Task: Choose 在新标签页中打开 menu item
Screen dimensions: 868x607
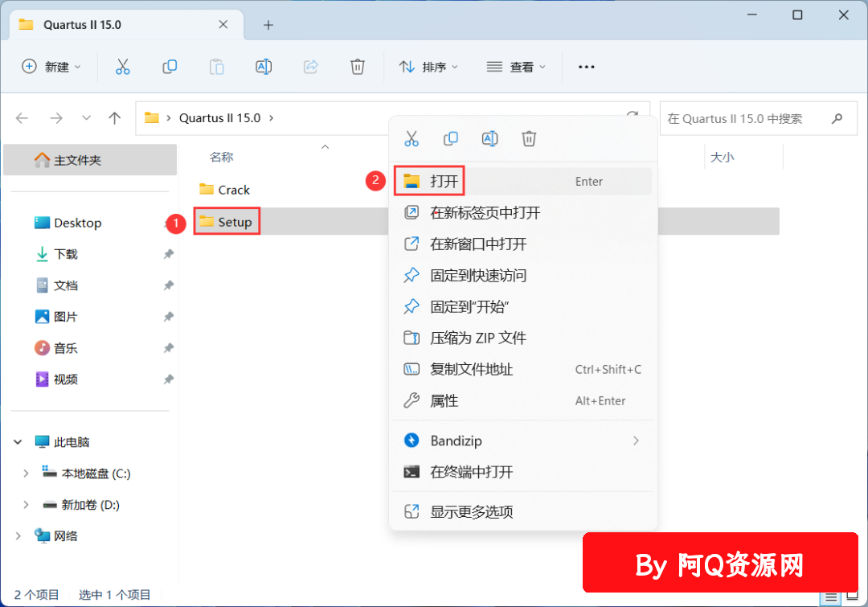Action: click(x=522, y=213)
